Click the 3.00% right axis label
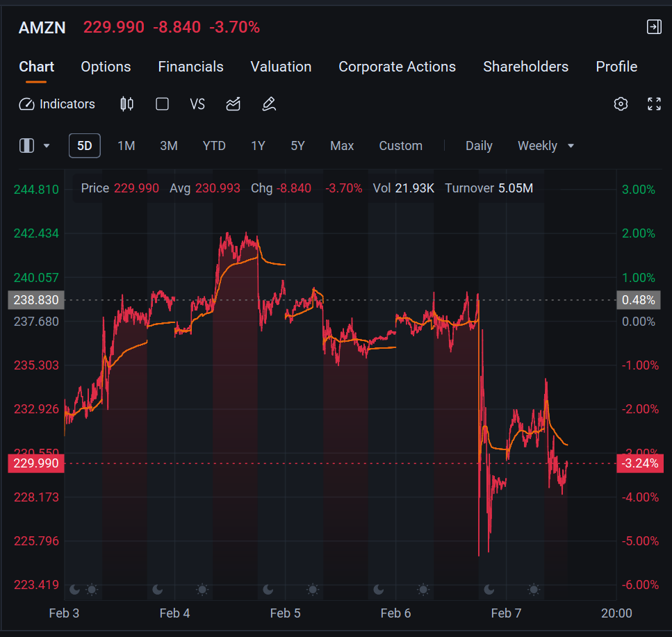The image size is (672, 637). tap(639, 190)
